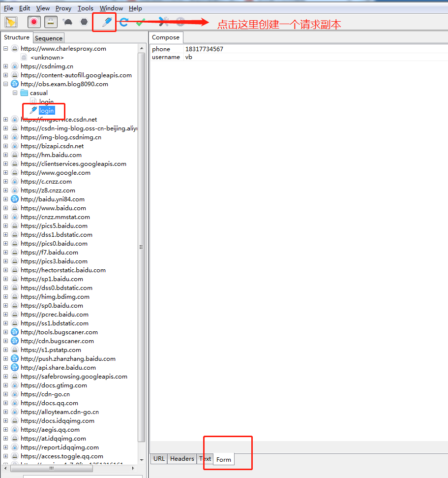Image resolution: width=448 pixels, height=478 pixels.
Task: Select https://hectorstatic.baidu.com host
Action: (63, 270)
